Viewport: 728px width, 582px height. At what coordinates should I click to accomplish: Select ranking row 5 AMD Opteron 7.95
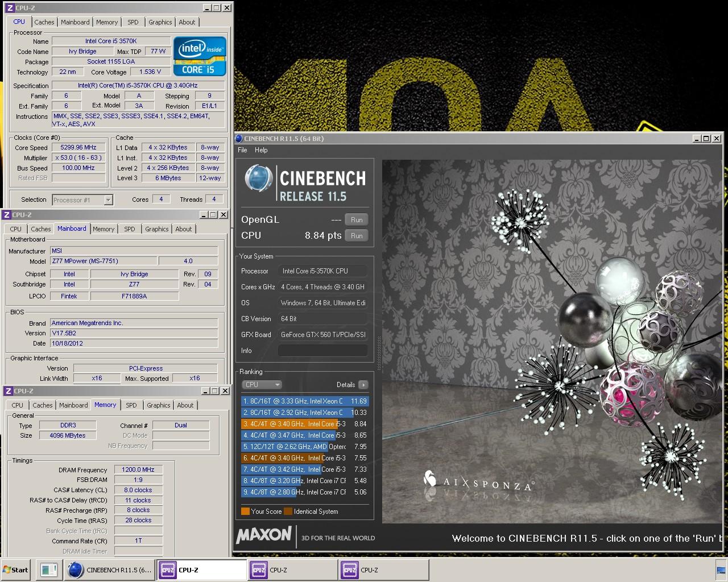pyautogui.click(x=305, y=447)
